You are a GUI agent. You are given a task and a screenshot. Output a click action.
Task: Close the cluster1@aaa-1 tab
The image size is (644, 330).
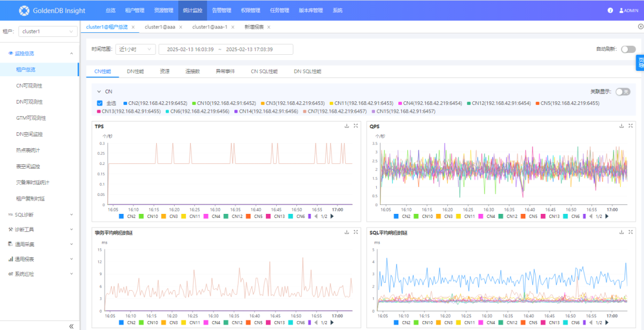[233, 27]
